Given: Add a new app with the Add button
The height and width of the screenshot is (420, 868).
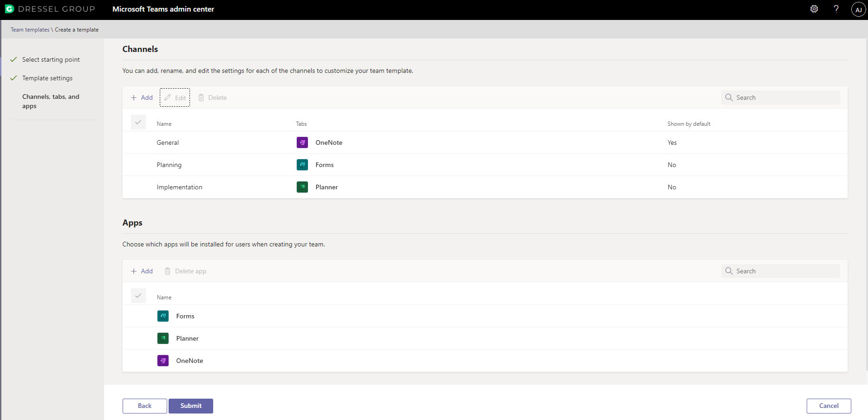Looking at the screenshot, I should click(x=142, y=271).
